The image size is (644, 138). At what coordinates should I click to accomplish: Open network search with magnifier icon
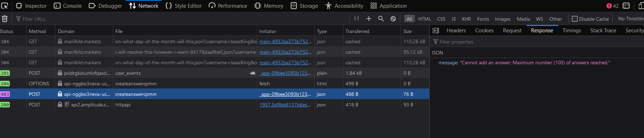(381, 19)
